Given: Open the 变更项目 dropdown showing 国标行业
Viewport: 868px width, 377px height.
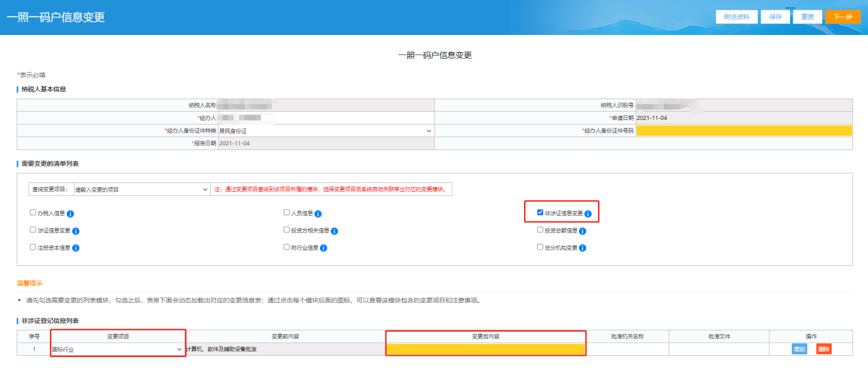Looking at the screenshot, I should (117, 350).
